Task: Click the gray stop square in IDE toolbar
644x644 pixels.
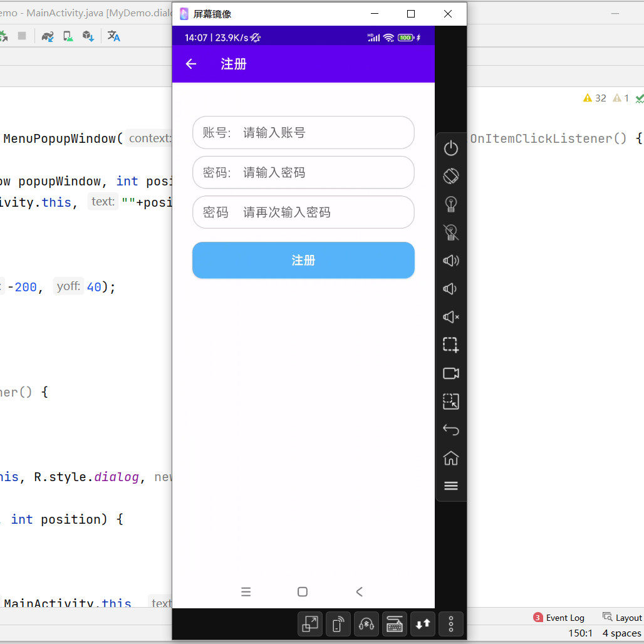Action: click(x=22, y=36)
